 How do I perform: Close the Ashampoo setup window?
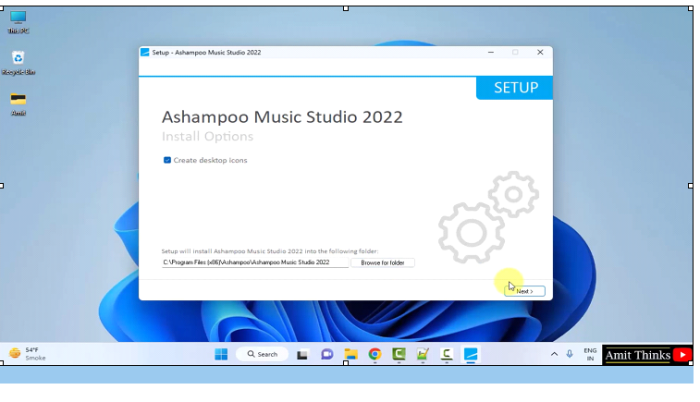540,52
